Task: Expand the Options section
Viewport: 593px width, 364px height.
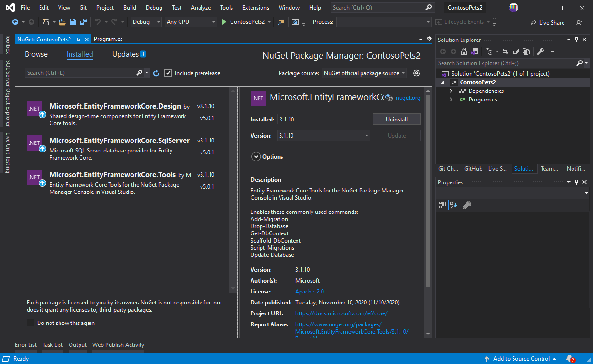Action: pyautogui.click(x=256, y=157)
